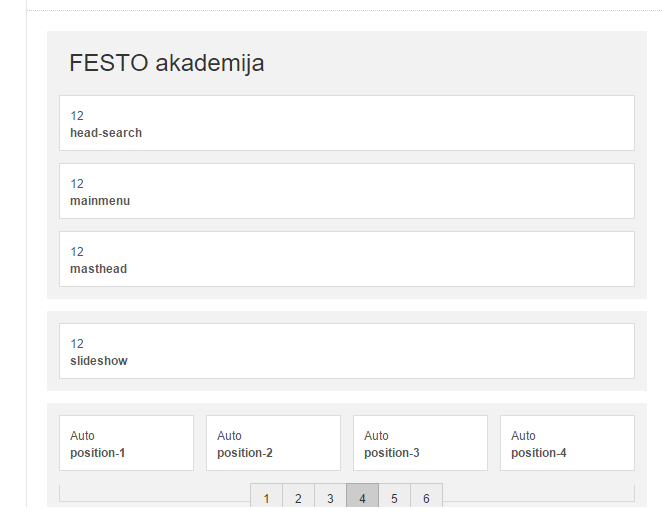
Task: Change the 12 width value above mainmenu
Action: (x=77, y=184)
